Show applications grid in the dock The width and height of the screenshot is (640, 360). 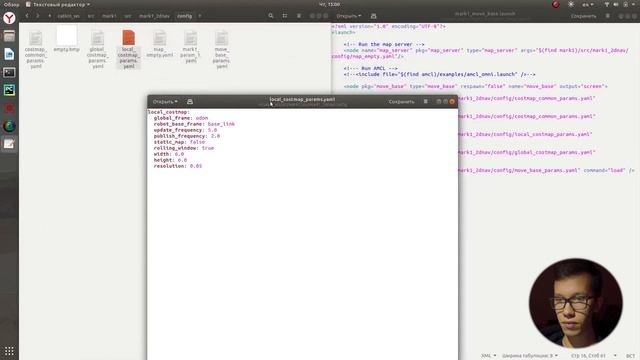coord(9,351)
